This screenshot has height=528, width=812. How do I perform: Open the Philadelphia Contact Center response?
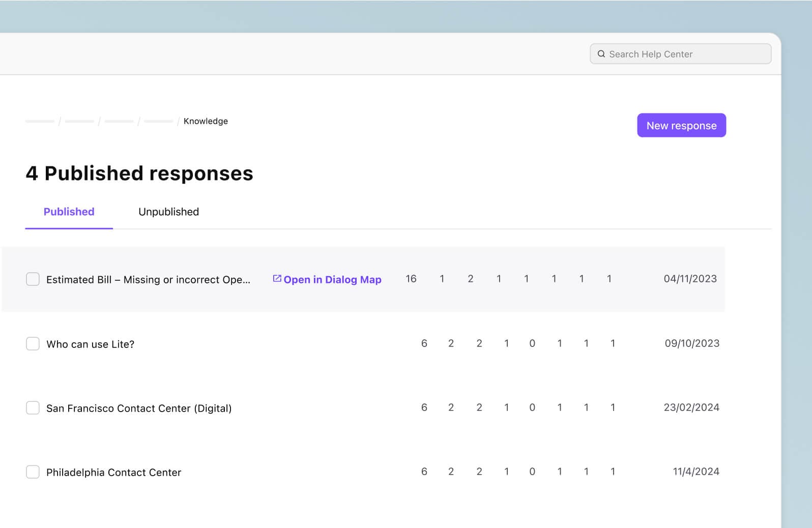(113, 473)
